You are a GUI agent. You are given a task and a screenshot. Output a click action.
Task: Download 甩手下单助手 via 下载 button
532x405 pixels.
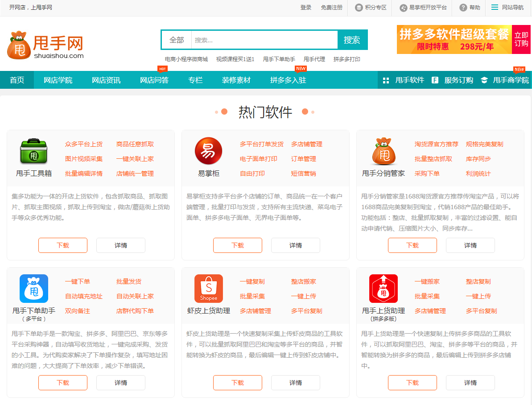pos(63,383)
